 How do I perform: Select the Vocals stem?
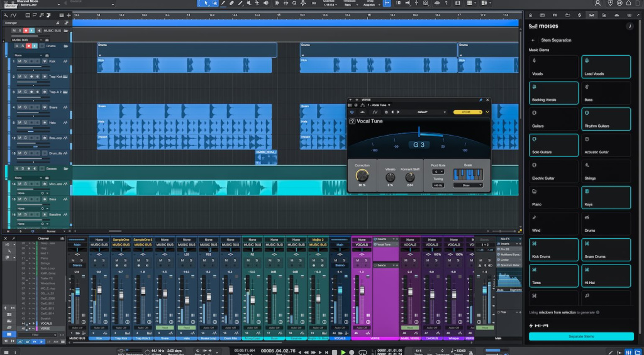point(553,67)
